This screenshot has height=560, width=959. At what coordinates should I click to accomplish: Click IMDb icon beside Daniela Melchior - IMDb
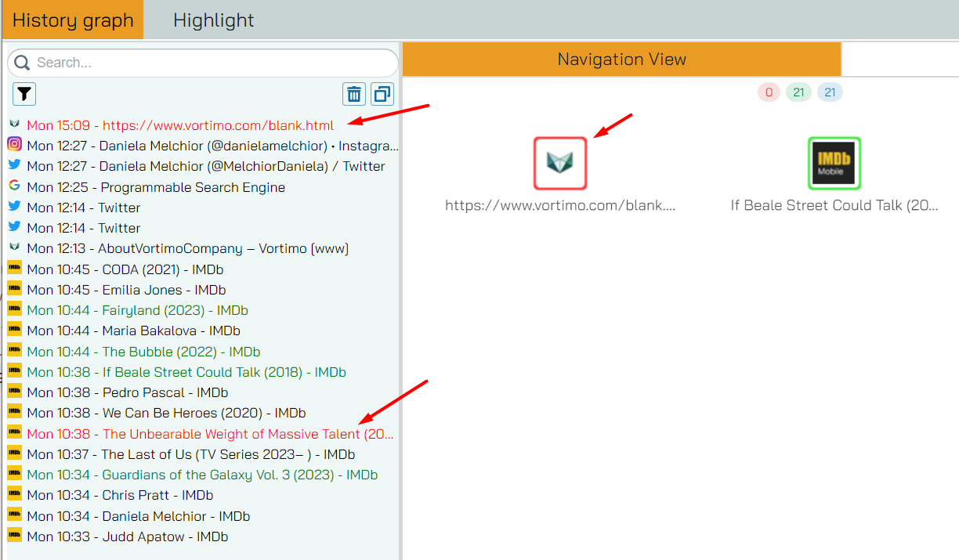pos(14,515)
